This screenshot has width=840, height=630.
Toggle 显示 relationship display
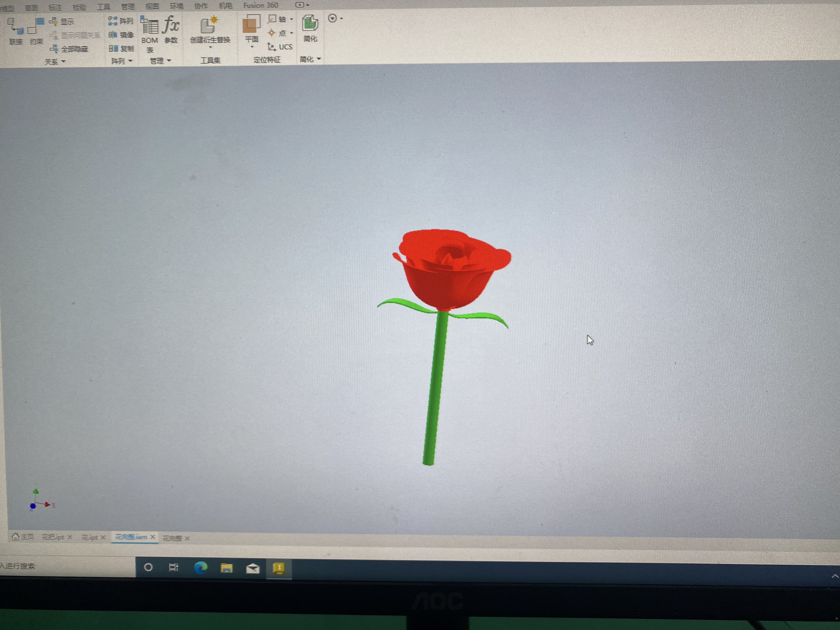[x=66, y=21]
